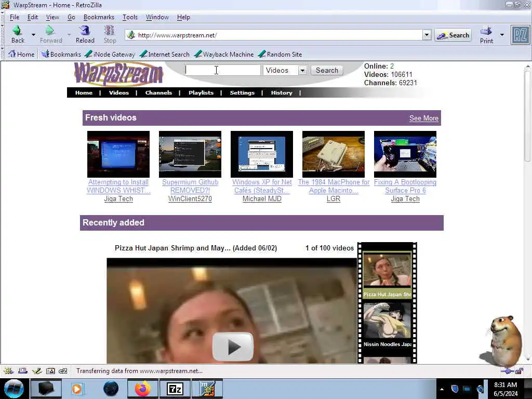
Task: Click the Windows Start orb
Action: click(x=14, y=389)
